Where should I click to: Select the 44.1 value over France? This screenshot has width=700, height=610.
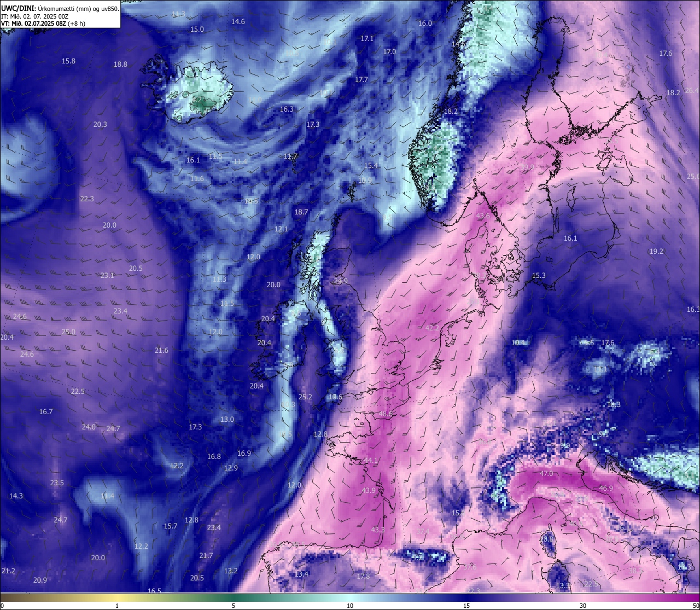tap(371, 461)
